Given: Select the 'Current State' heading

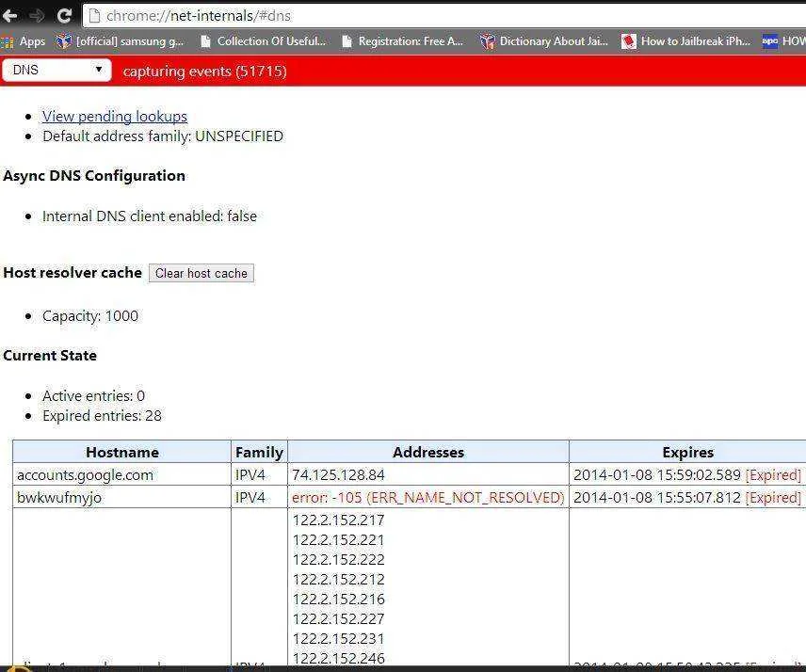Looking at the screenshot, I should pos(50,356).
